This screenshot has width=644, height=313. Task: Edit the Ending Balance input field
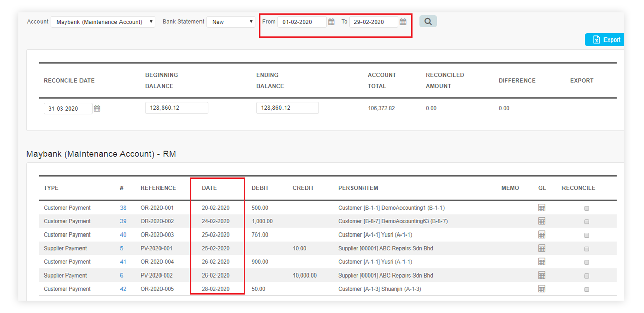coord(288,108)
